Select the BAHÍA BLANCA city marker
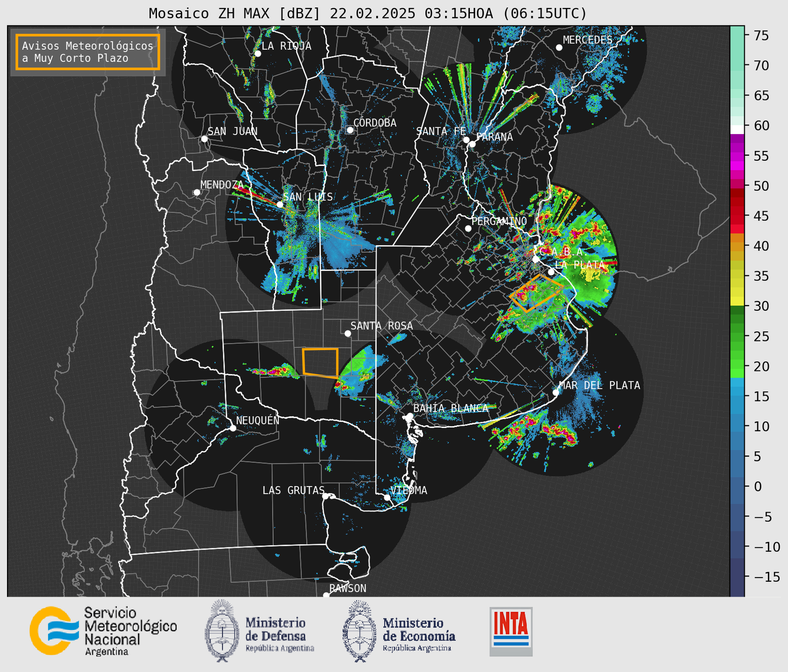The height and width of the screenshot is (672, 788). point(410,416)
